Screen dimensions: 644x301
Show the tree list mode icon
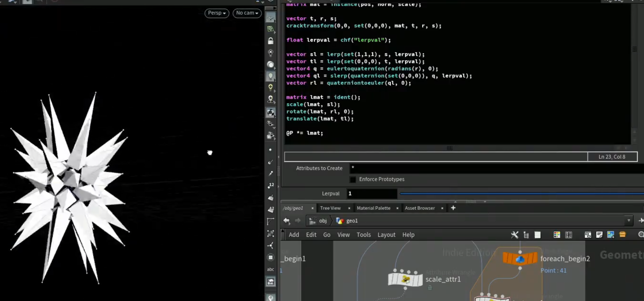tap(526, 235)
